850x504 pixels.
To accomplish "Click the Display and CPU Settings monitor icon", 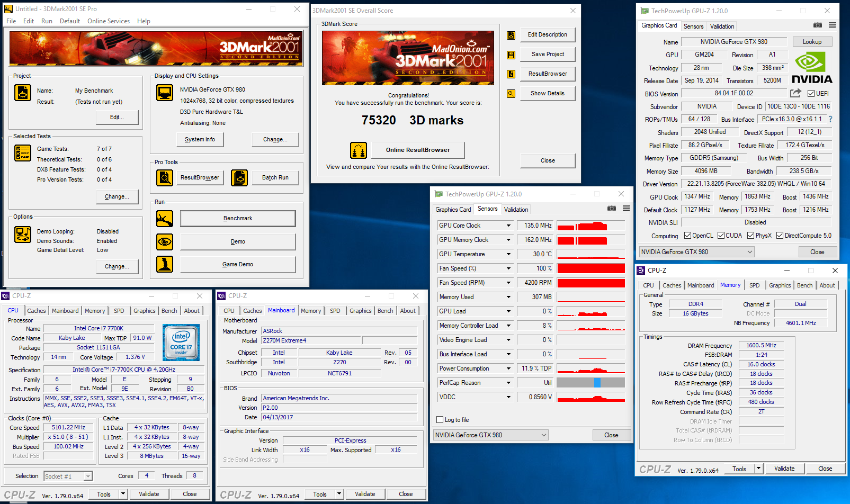I will [x=165, y=93].
